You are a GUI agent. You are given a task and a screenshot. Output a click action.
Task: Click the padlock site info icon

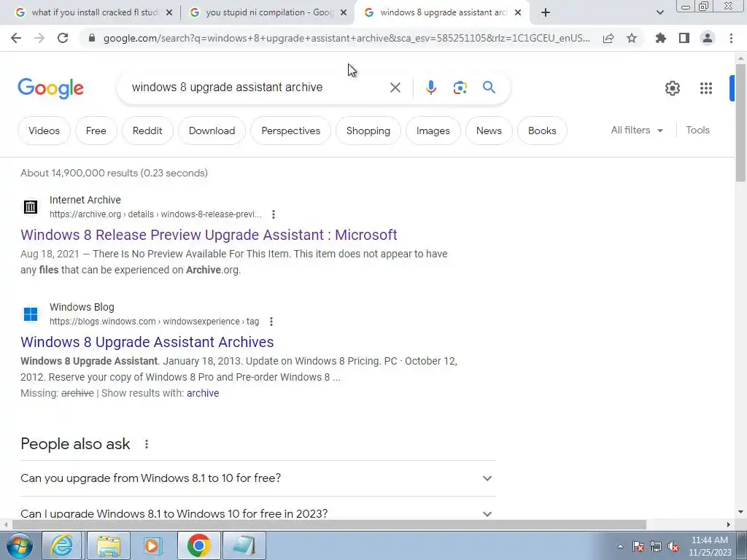93,38
